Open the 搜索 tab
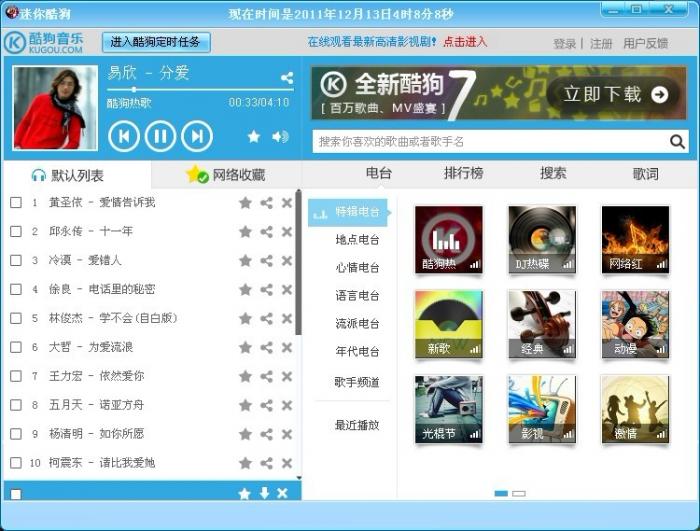 pyautogui.click(x=553, y=173)
